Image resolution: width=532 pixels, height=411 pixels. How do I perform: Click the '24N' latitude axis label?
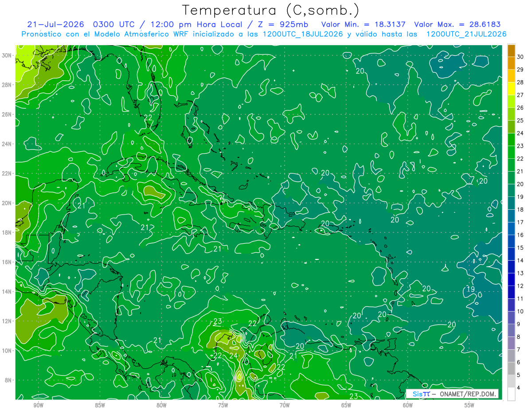pos(7,144)
